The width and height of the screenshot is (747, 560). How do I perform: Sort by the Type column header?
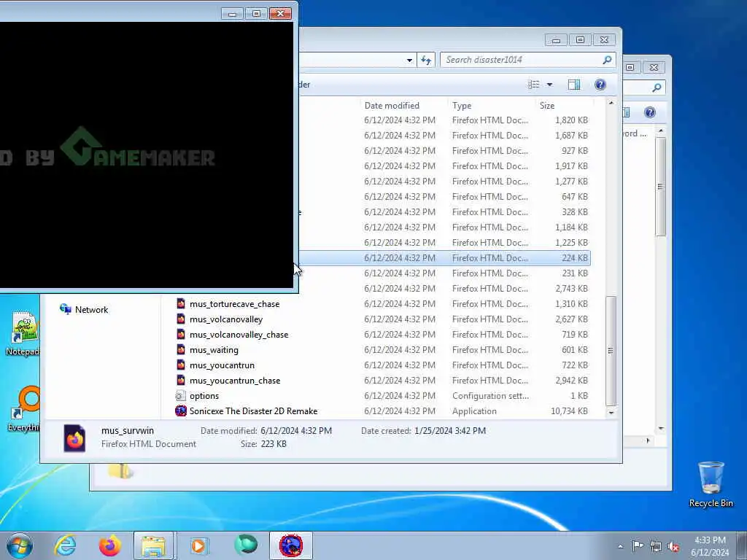click(x=462, y=105)
